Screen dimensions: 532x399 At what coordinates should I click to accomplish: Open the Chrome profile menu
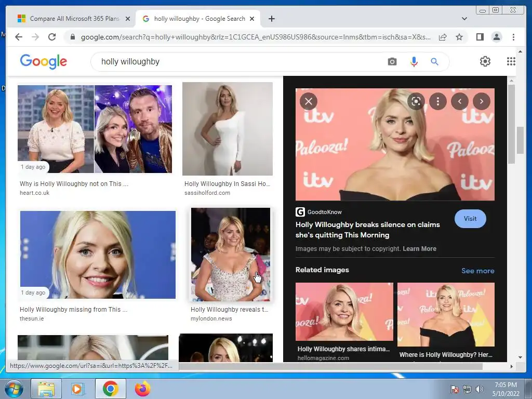click(x=496, y=37)
